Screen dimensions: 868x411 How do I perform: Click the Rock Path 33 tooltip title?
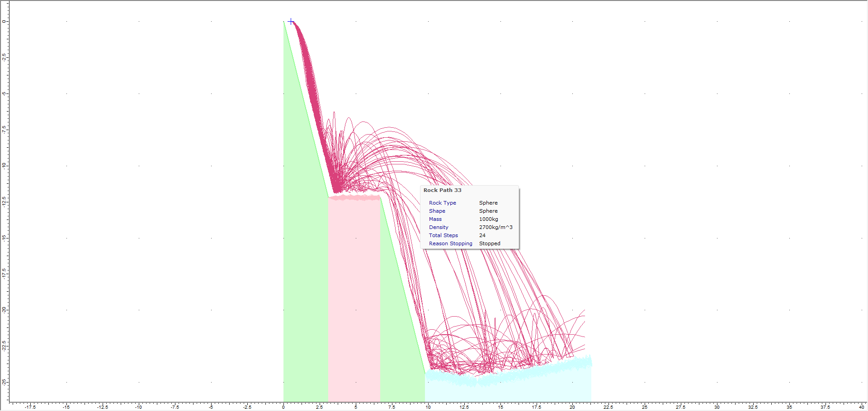442,190
